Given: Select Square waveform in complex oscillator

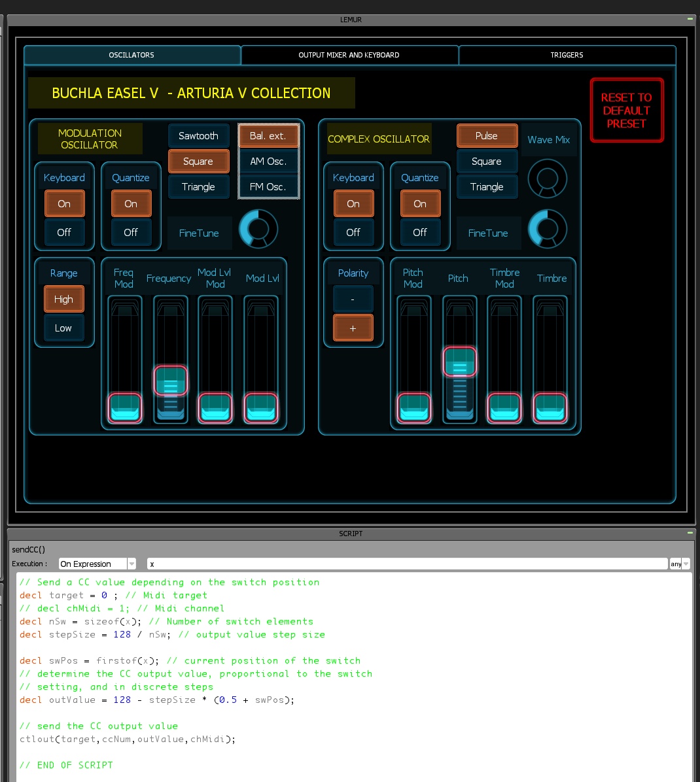Looking at the screenshot, I should pyautogui.click(x=487, y=161).
